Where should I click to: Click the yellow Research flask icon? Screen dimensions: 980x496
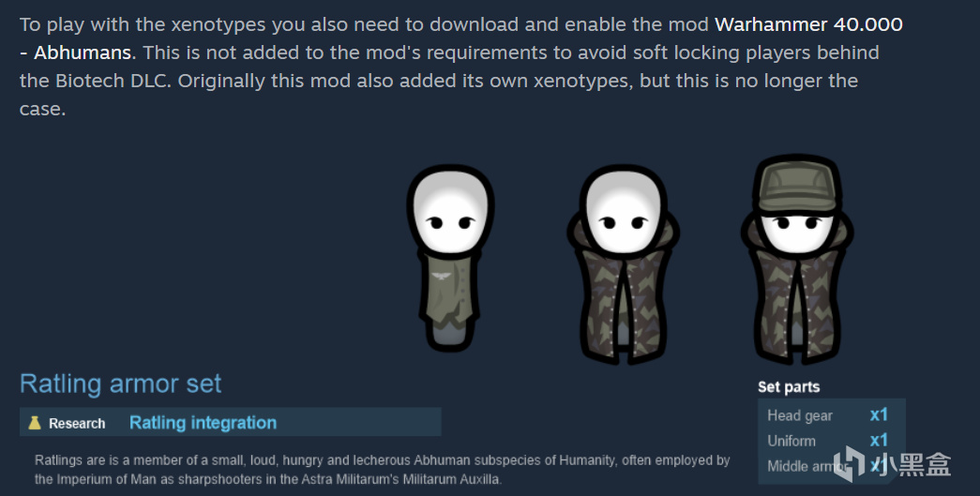35,423
